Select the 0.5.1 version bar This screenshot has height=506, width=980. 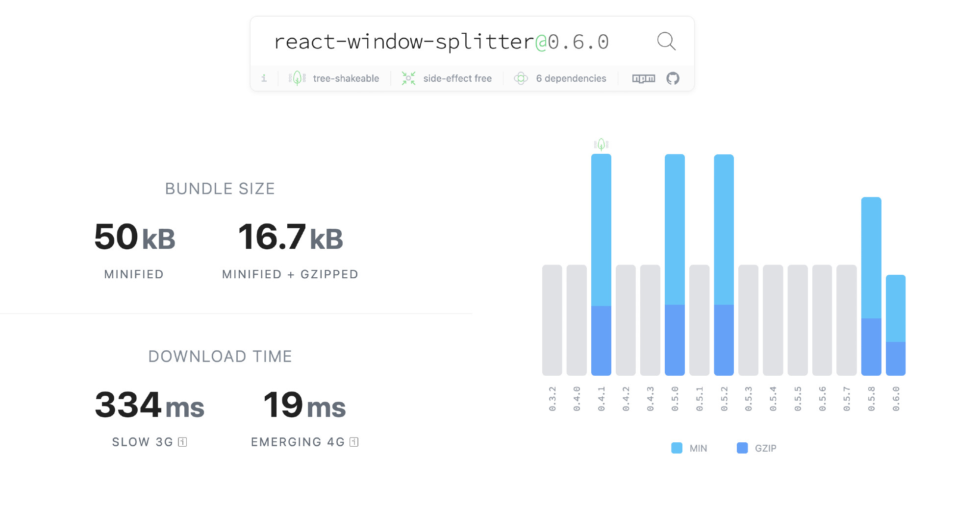699,320
